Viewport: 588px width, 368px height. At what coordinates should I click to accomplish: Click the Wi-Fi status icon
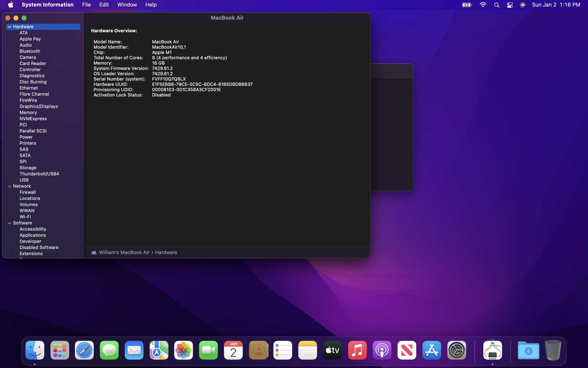coord(483,5)
